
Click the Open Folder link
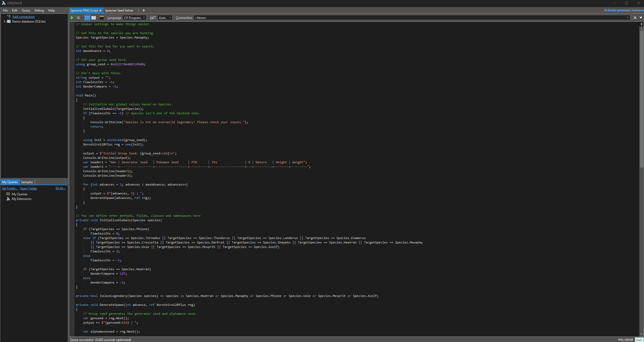pyautogui.click(x=28, y=188)
